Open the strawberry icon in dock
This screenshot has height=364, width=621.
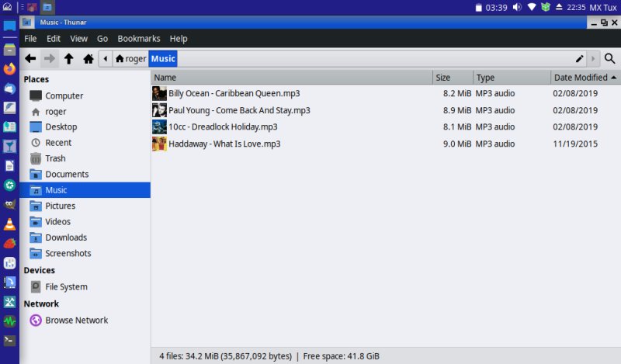(x=9, y=244)
